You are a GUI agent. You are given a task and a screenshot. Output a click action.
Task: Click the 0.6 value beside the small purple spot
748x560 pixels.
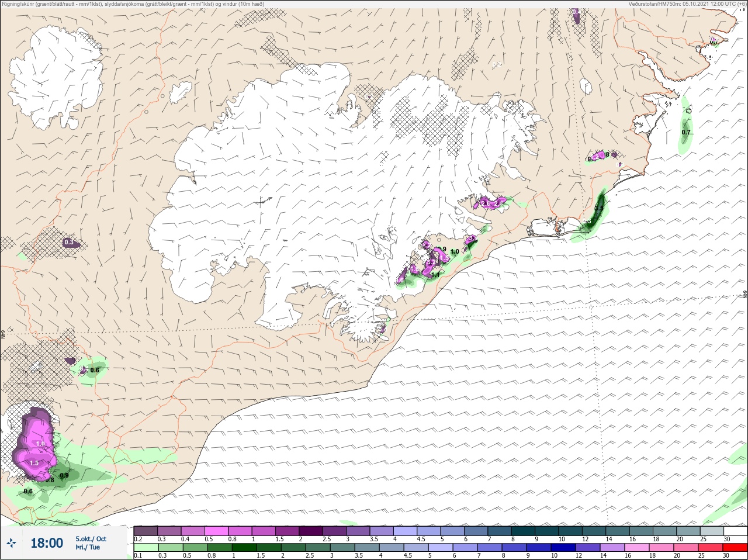95,369
